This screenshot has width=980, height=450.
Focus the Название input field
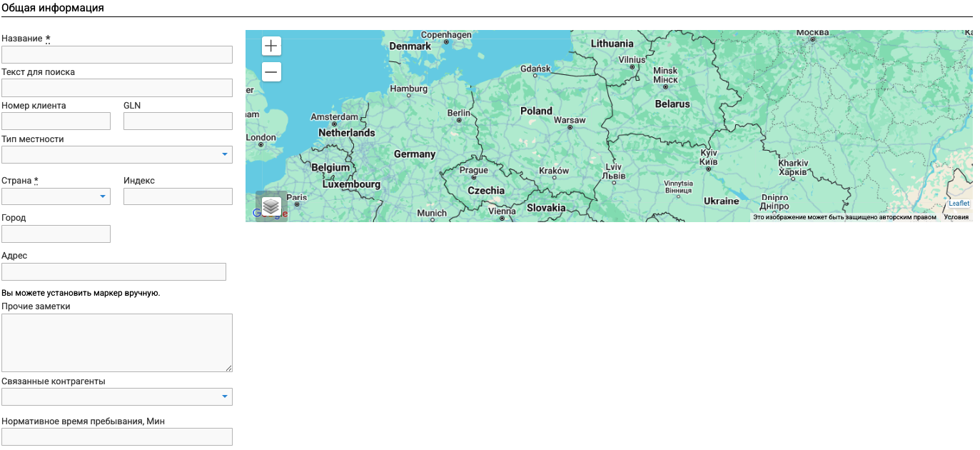[x=117, y=55]
